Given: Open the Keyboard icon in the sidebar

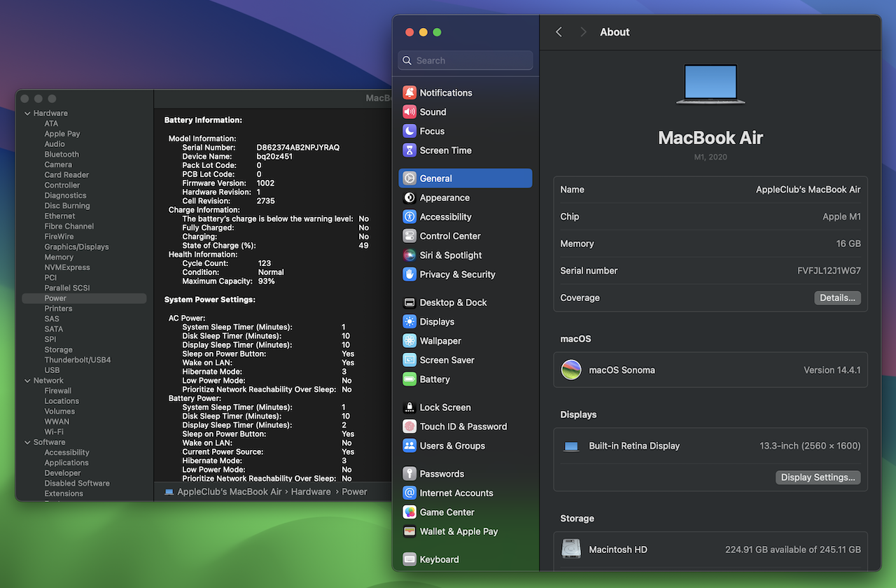Looking at the screenshot, I should tap(409, 559).
